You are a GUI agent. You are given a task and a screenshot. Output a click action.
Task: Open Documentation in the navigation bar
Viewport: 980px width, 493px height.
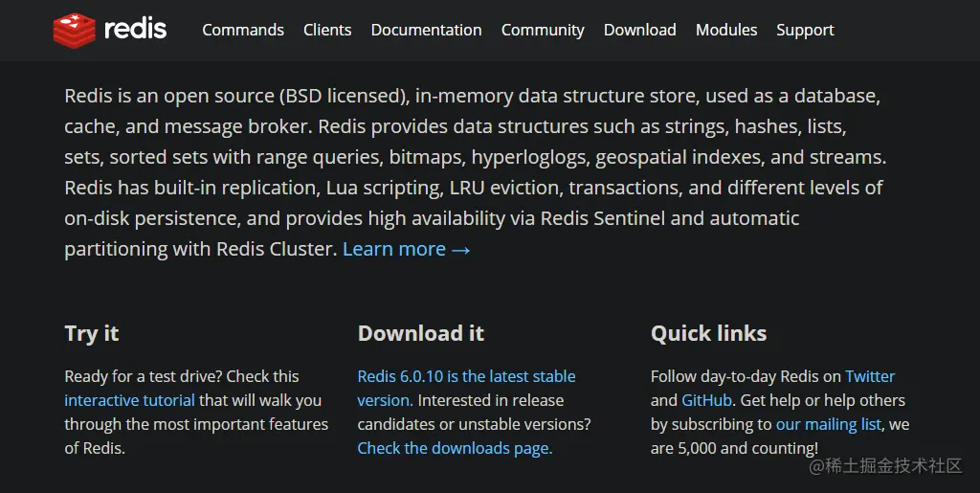coord(426,30)
